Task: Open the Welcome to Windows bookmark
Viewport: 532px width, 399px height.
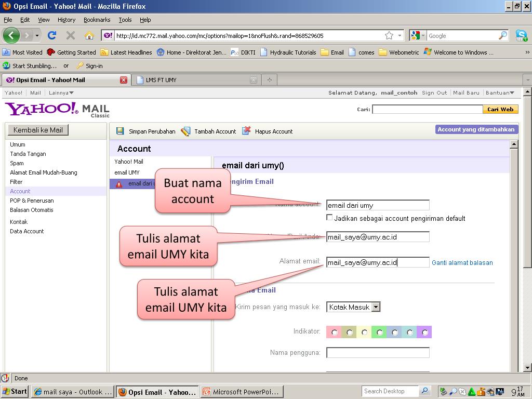Action: (x=458, y=52)
